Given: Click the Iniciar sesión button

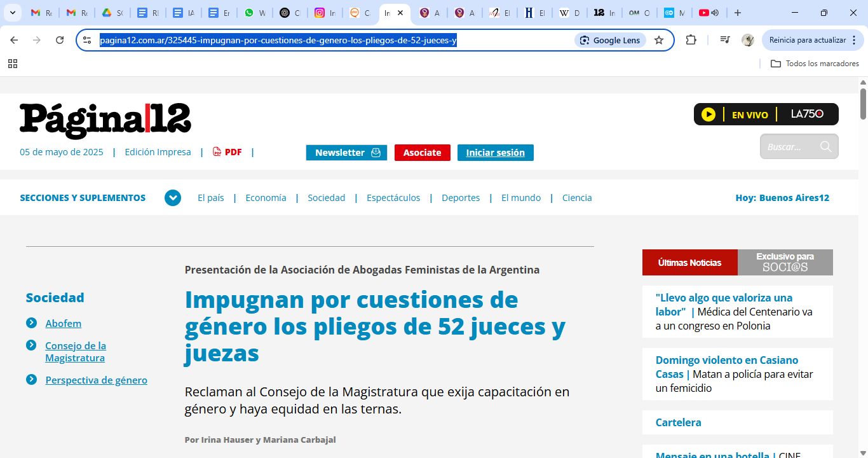Looking at the screenshot, I should point(495,153).
